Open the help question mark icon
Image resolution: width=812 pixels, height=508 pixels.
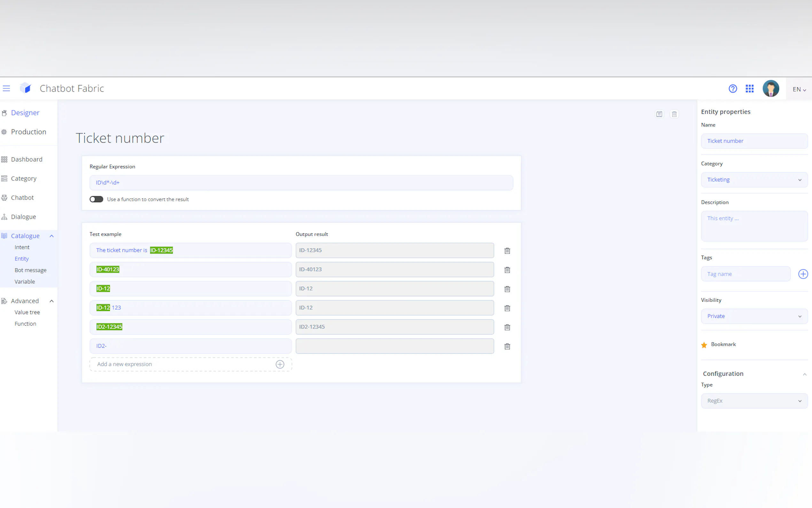tap(732, 89)
